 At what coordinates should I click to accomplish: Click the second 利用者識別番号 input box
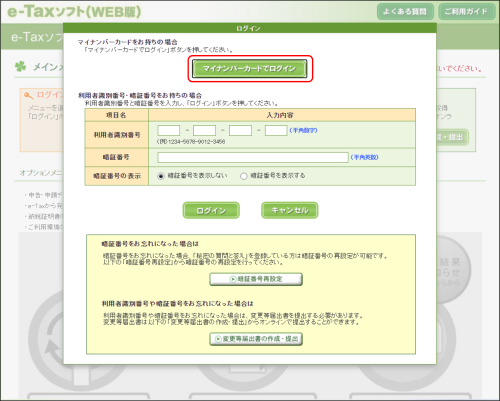click(204, 130)
